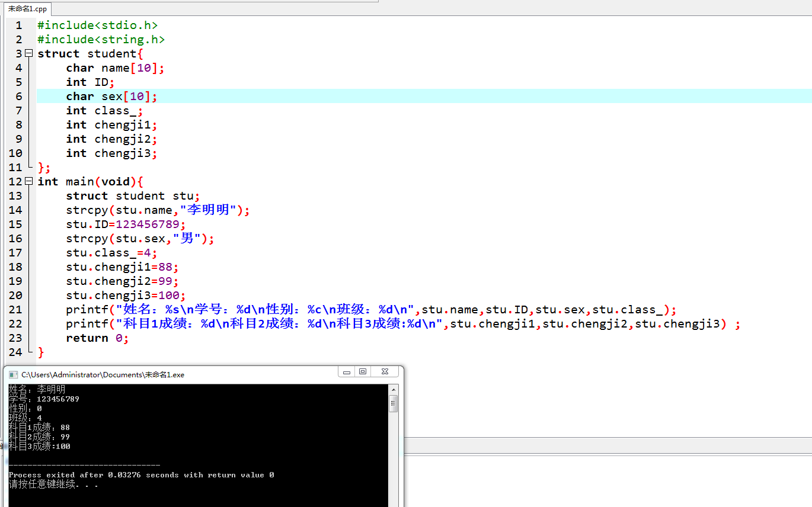Click the printf line starting with 姓名
812x507 pixels.
point(372,309)
